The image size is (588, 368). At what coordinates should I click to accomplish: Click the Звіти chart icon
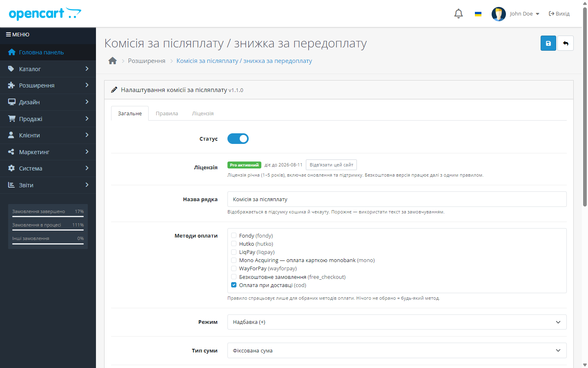11,185
